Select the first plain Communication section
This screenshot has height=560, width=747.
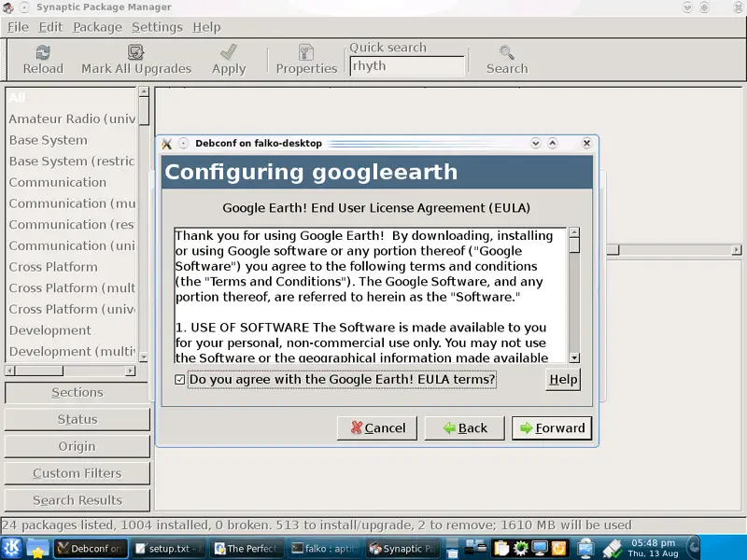pos(72,182)
